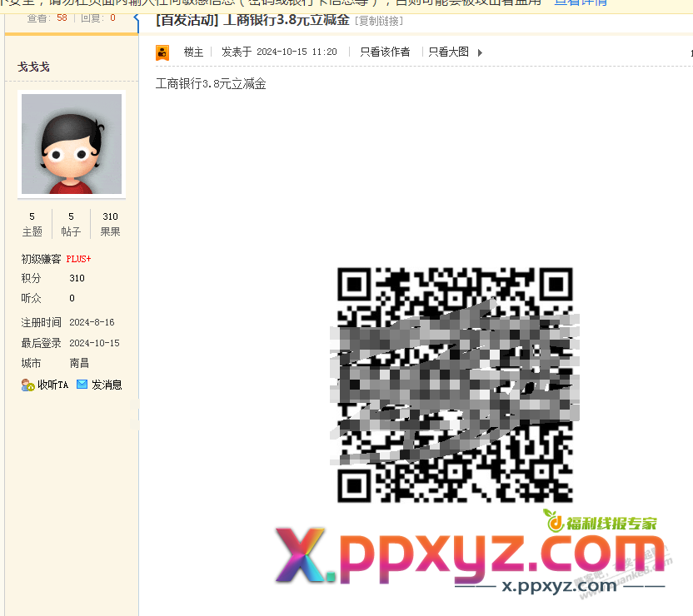Open the 5 主题 count in profile
Viewport: 693px width, 616px height.
pos(32,224)
